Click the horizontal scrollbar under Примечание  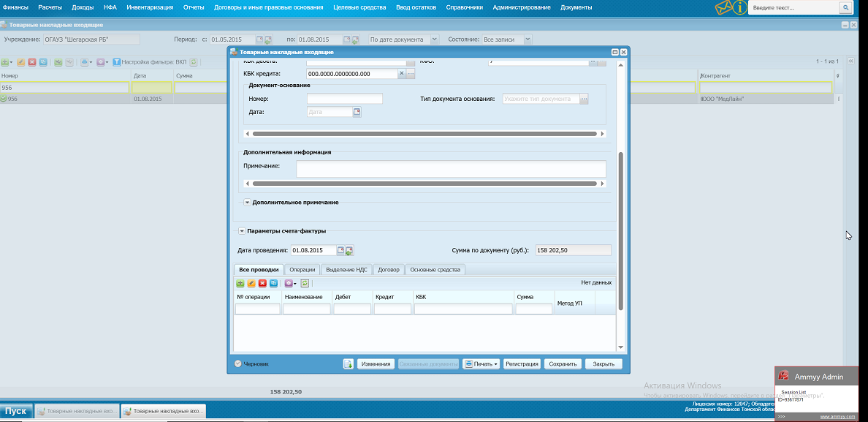click(425, 184)
